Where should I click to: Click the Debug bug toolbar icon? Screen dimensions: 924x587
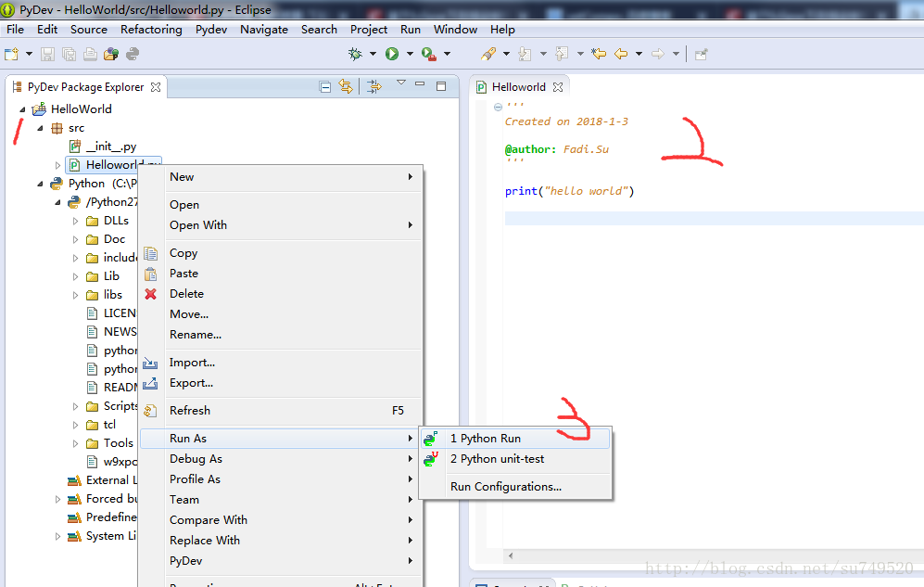pos(355,54)
